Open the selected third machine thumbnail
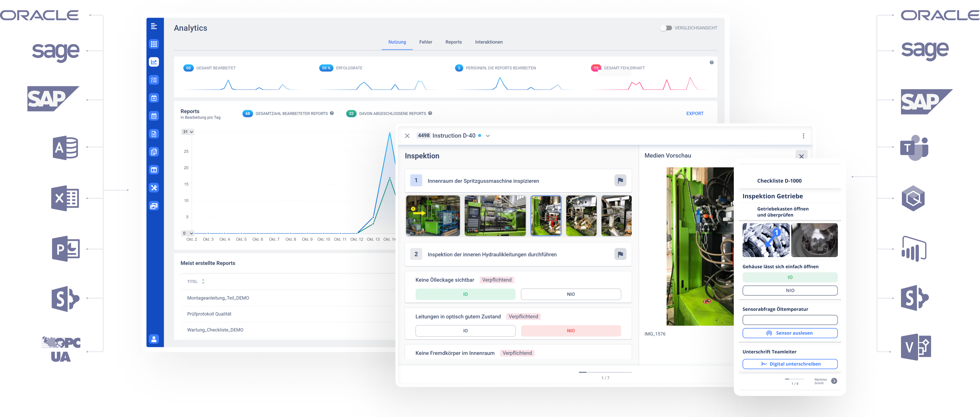980x417 pixels. pos(546,216)
